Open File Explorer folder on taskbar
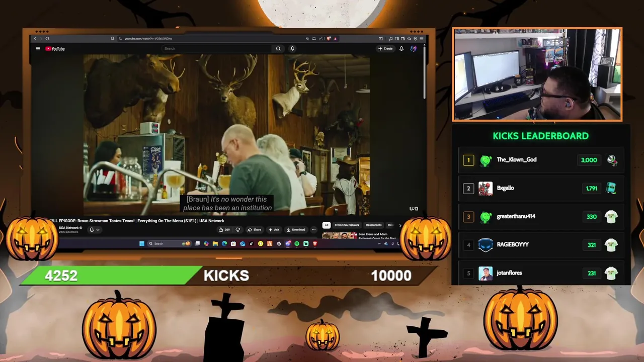 coord(215,244)
